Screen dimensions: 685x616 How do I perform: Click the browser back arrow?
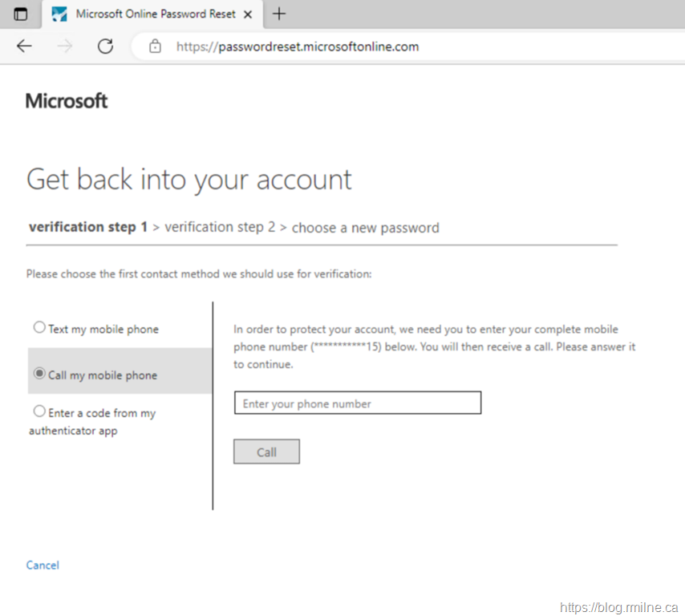pyautogui.click(x=24, y=47)
